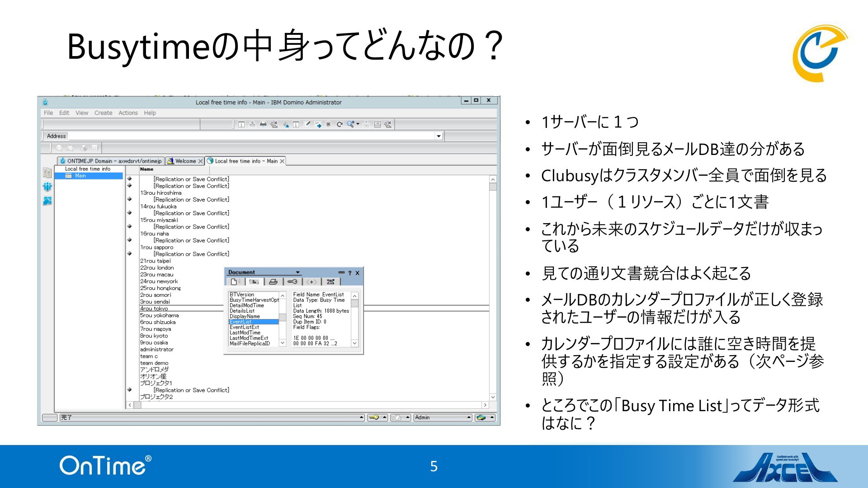Select the 24rou newyork document
Image resolution: width=868 pixels, height=488 pixels.
point(159,281)
